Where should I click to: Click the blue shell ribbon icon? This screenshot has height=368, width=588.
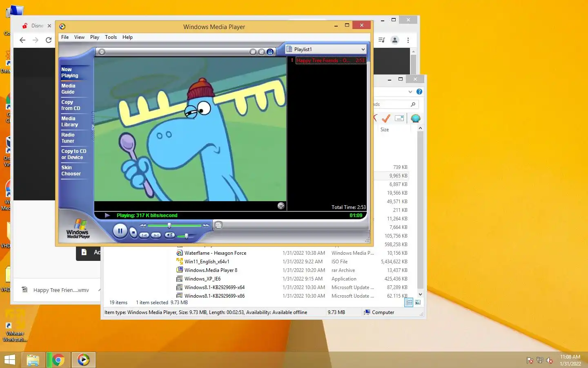click(415, 118)
